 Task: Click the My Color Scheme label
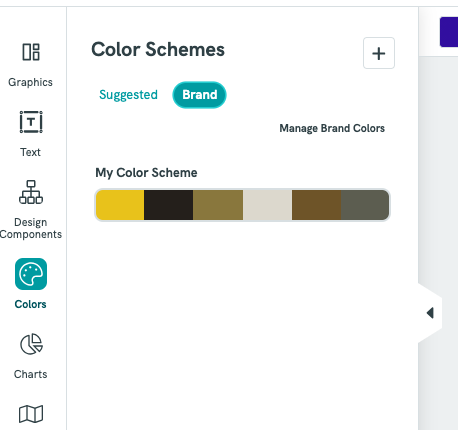click(146, 173)
